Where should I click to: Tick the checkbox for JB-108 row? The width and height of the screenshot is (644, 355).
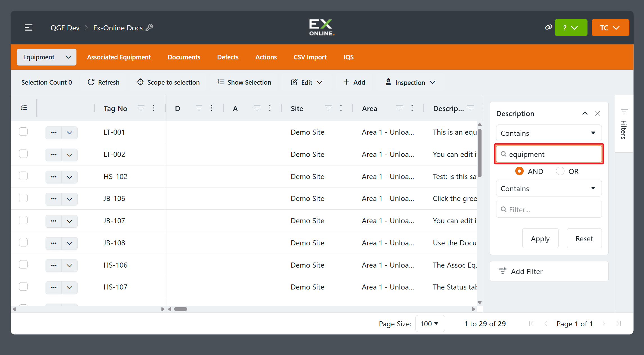coord(23,242)
